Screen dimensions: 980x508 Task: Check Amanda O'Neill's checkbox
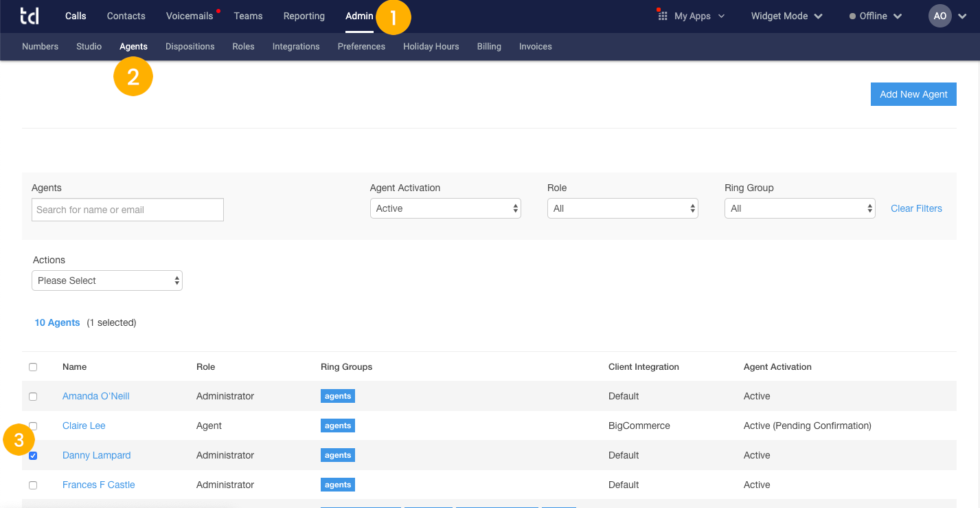(33, 397)
